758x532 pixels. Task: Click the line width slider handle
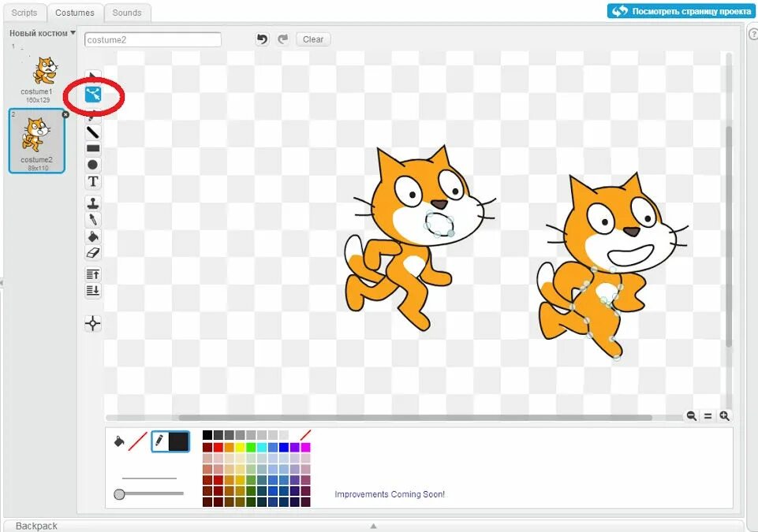[119, 494]
